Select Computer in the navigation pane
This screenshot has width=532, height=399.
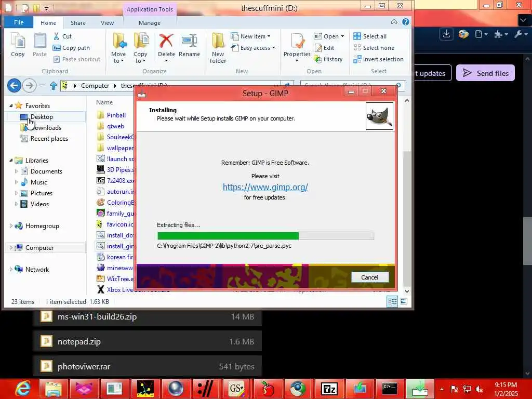[39, 248]
